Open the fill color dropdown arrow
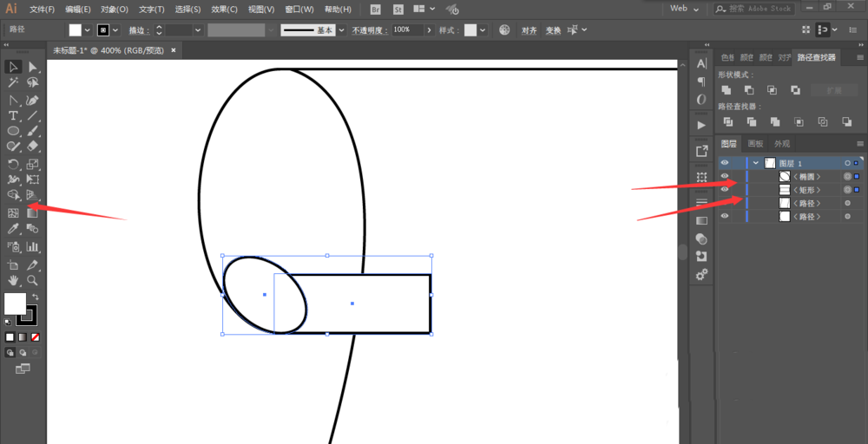The height and width of the screenshot is (444, 868). 87,29
